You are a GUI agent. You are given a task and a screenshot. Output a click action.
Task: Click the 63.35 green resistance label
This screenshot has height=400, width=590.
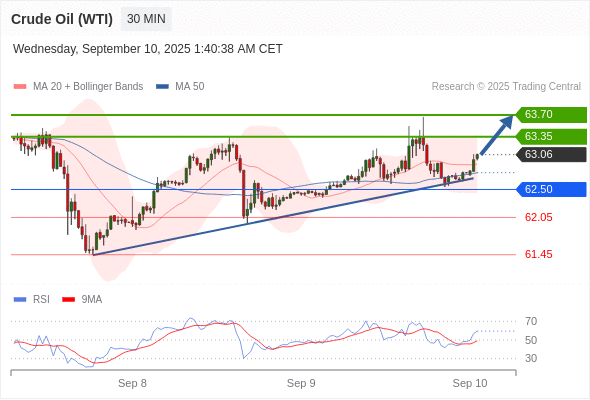tap(551, 136)
